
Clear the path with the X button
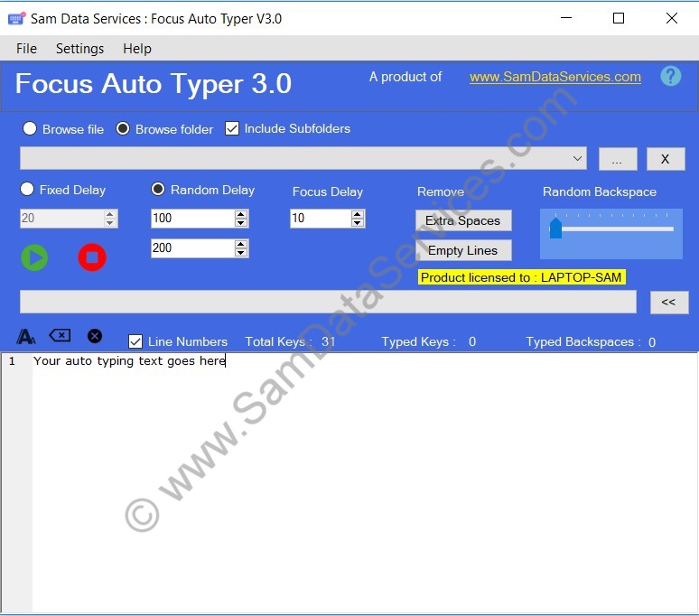coord(665,159)
